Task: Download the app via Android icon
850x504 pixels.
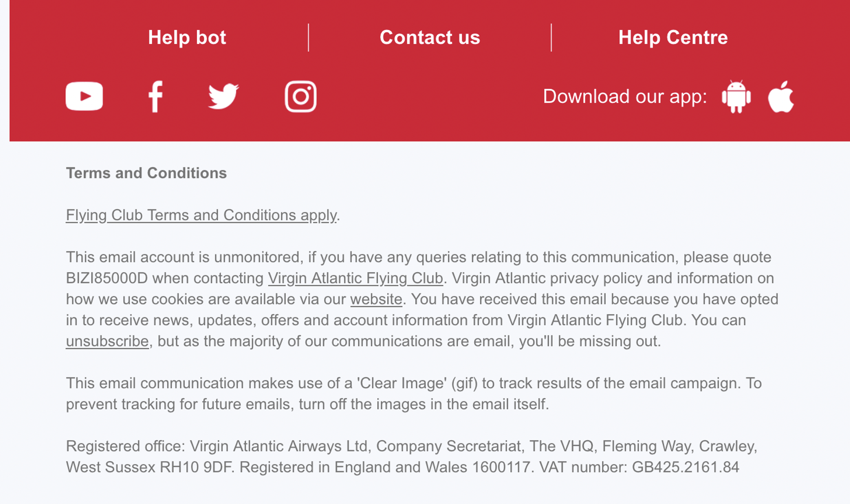Action: pyautogui.click(x=736, y=96)
